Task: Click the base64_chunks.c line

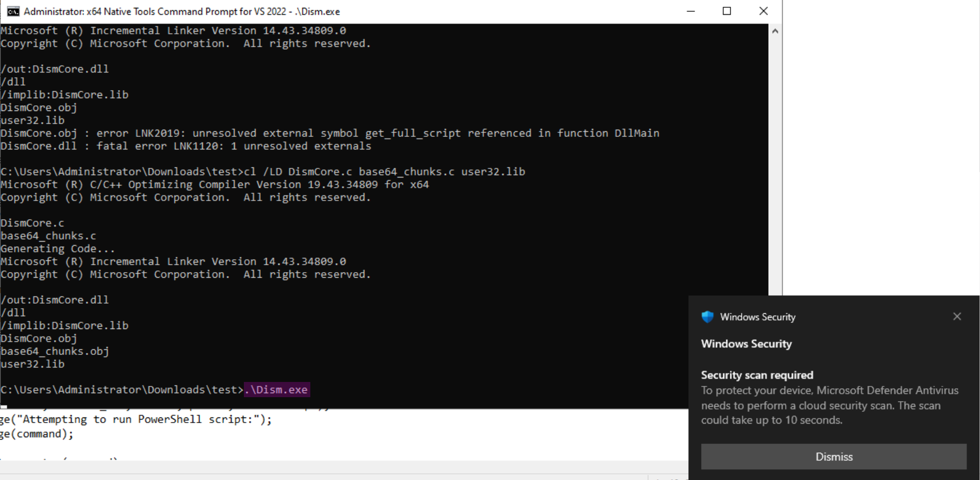Action: (48, 236)
